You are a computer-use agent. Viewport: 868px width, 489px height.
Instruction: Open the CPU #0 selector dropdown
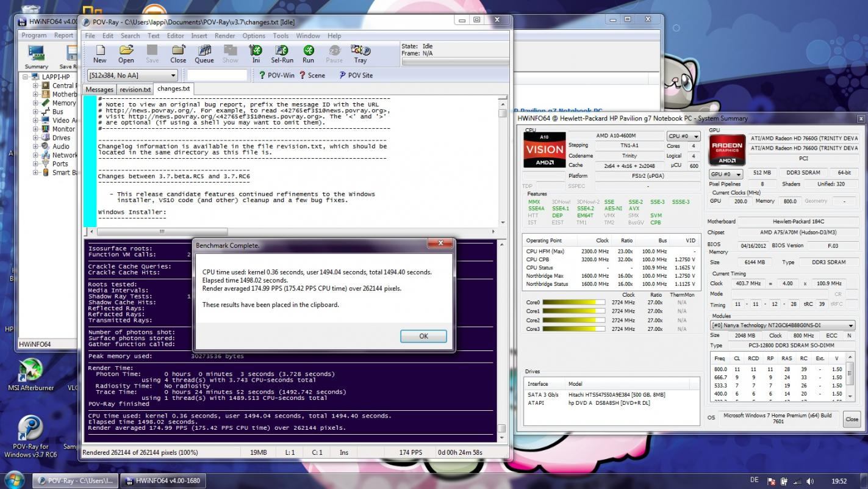coord(683,136)
